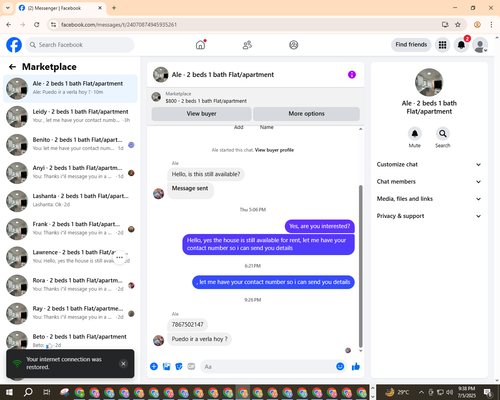Open the Beto conversation
Screen dimensions: 500x400
(70, 340)
